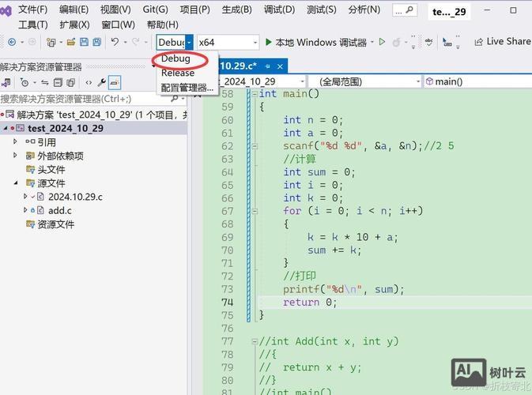Open 配置管理器... from the list
Viewport: 532px width, 395px height.
tap(187, 88)
